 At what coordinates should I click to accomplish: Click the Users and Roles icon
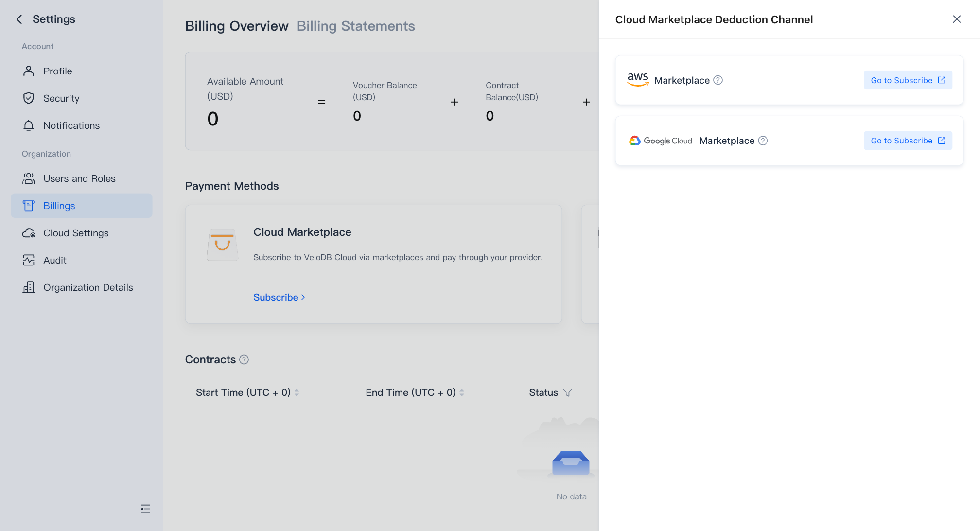point(29,178)
